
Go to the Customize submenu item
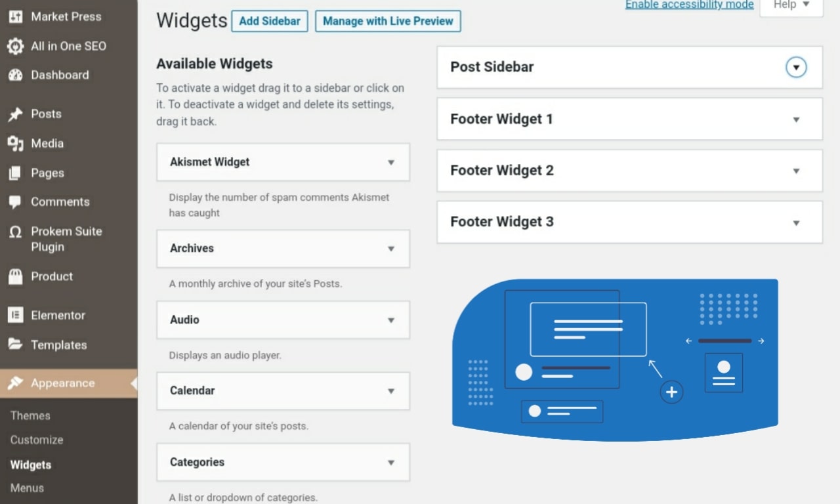[37, 440]
